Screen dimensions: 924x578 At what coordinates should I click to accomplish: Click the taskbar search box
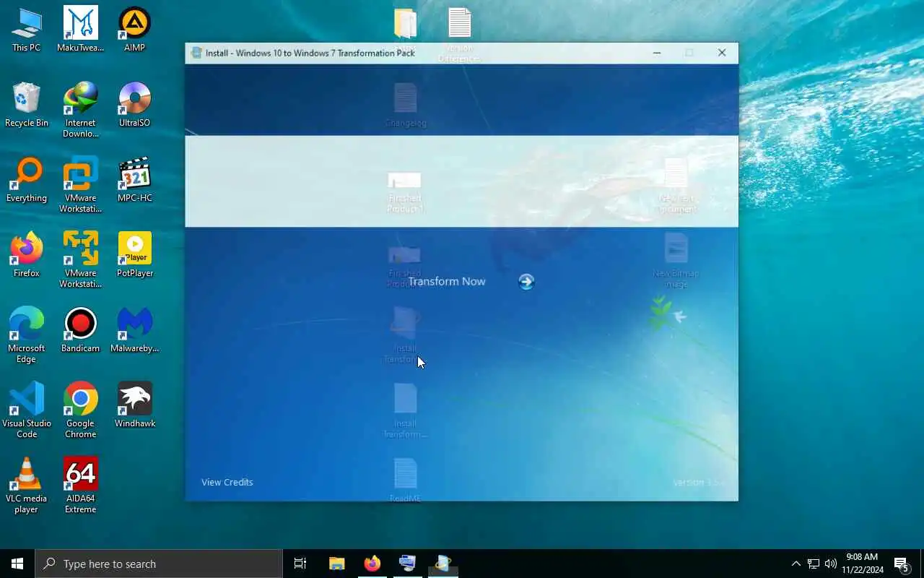pyautogui.click(x=159, y=564)
